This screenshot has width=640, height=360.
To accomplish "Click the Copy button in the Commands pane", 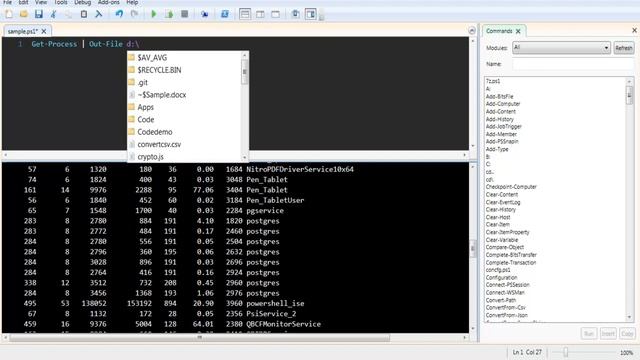I will click(x=627, y=333).
